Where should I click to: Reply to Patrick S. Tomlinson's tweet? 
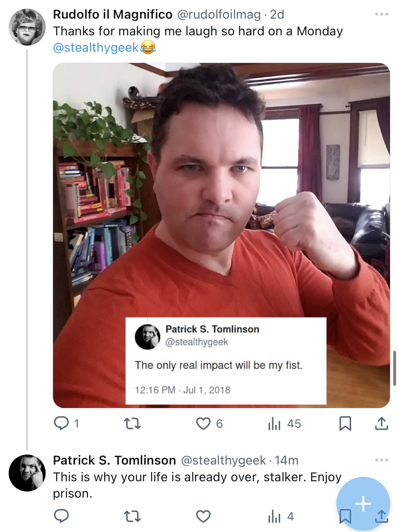(61, 516)
